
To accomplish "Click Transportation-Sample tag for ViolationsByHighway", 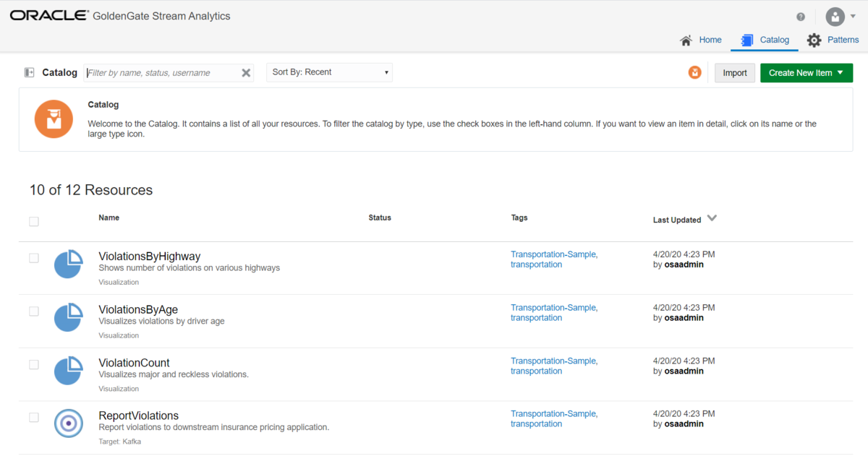I will click(x=554, y=254).
